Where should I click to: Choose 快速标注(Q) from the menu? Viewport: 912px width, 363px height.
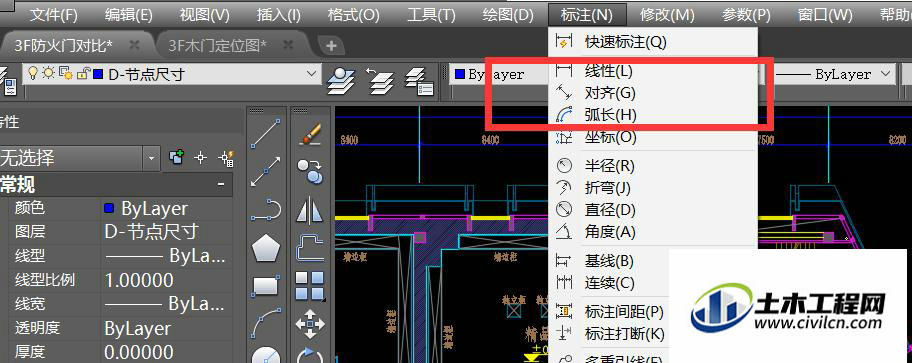[x=653, y=42]
